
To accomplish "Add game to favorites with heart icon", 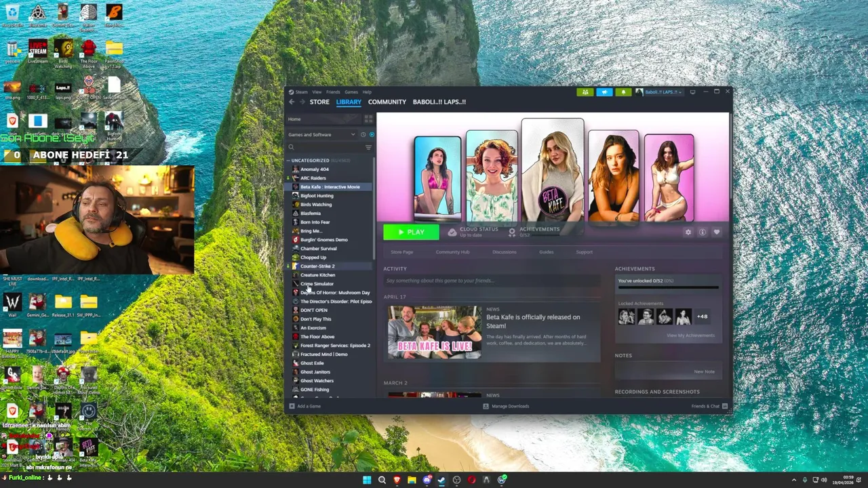I will pos(717,232).
